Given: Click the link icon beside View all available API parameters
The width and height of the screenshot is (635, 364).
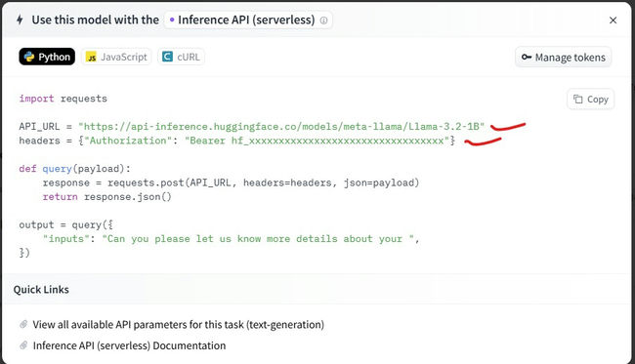Looking at the screenshot, I should [x=23, y=324].
